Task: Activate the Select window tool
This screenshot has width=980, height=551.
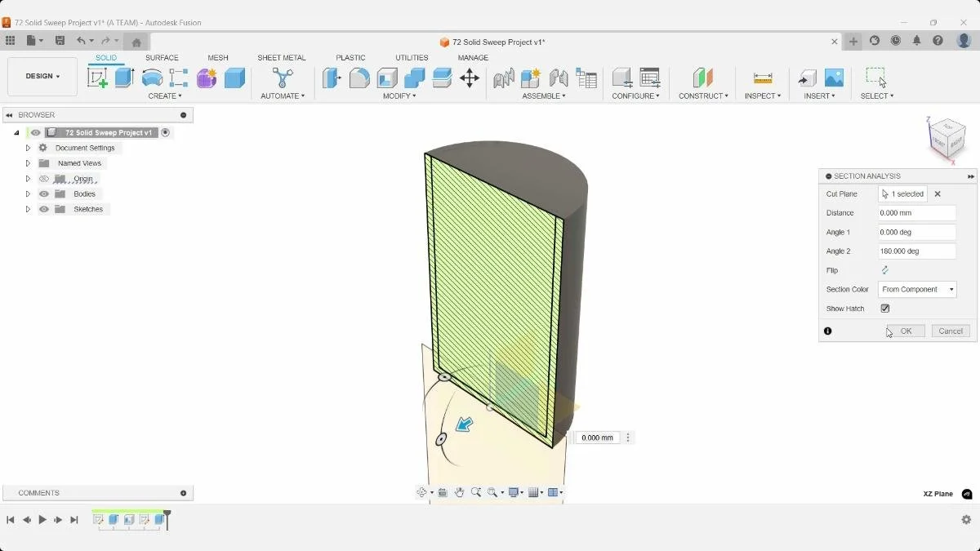Action: (x=876, y=78)
